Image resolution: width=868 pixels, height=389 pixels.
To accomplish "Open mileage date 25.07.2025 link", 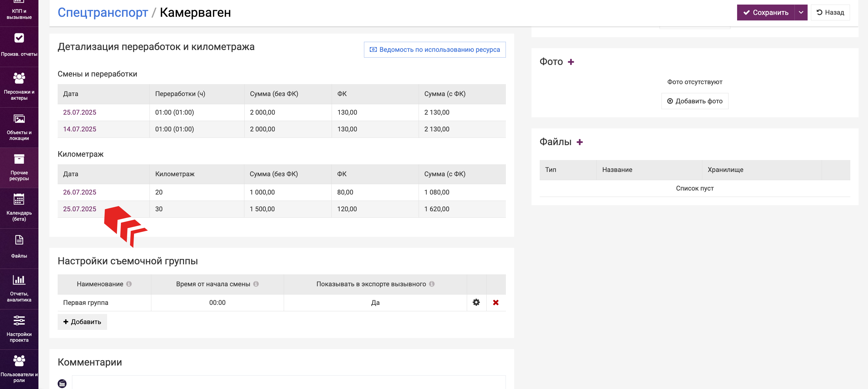I will pyautogui.click(x=80, y=209).
